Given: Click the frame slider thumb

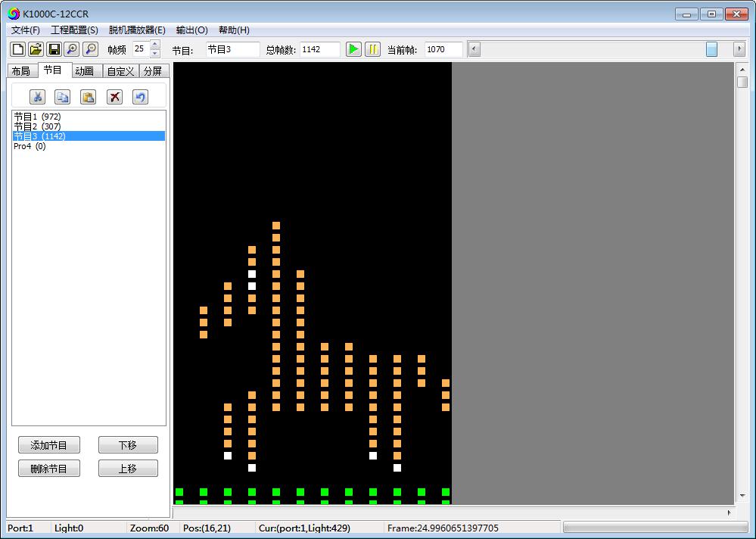Looking at the screenshot, I should pyautogui.click(x=711, y=49).
